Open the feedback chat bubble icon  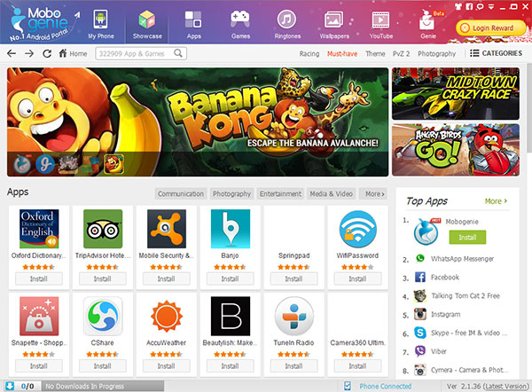pos(480,6)
